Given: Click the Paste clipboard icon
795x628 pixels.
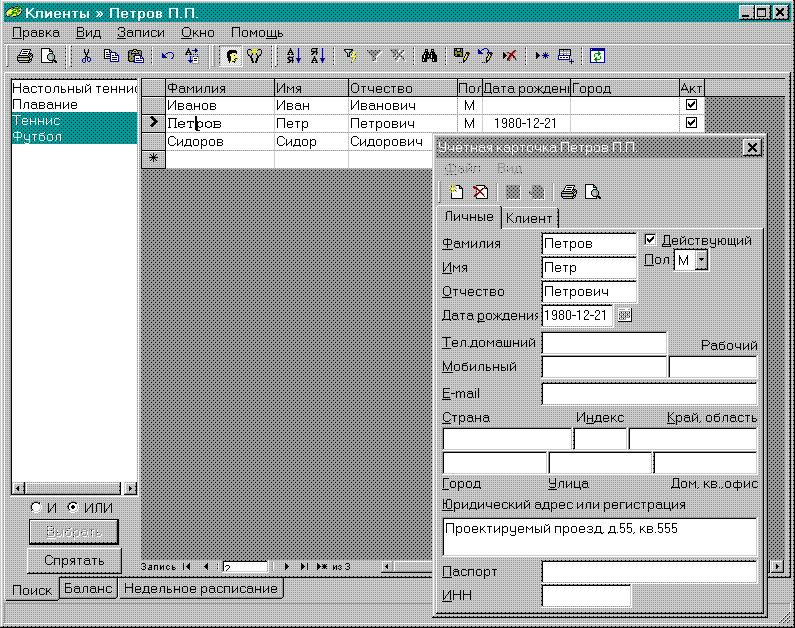Looking at the screenshot, I should click(135, 56).
